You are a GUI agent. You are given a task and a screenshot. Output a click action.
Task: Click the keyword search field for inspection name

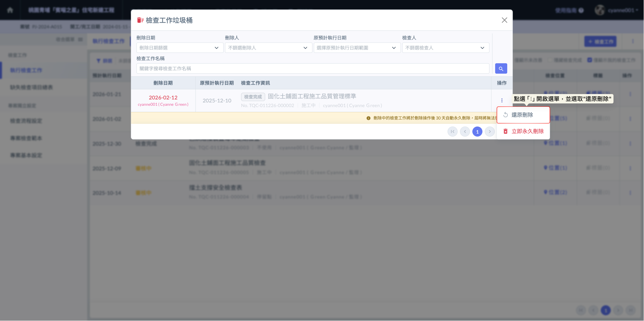312,69
